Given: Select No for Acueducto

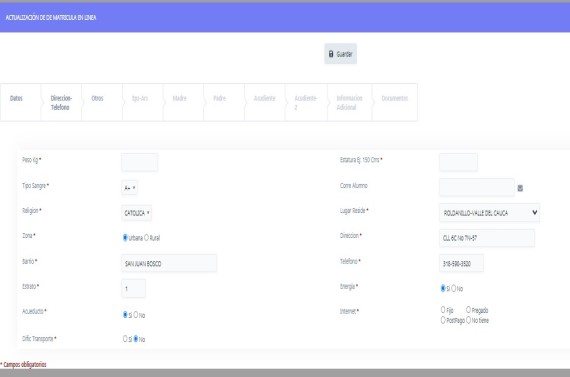Looking at the screenshot, I should pyautogui.click(x=136, y=314).
